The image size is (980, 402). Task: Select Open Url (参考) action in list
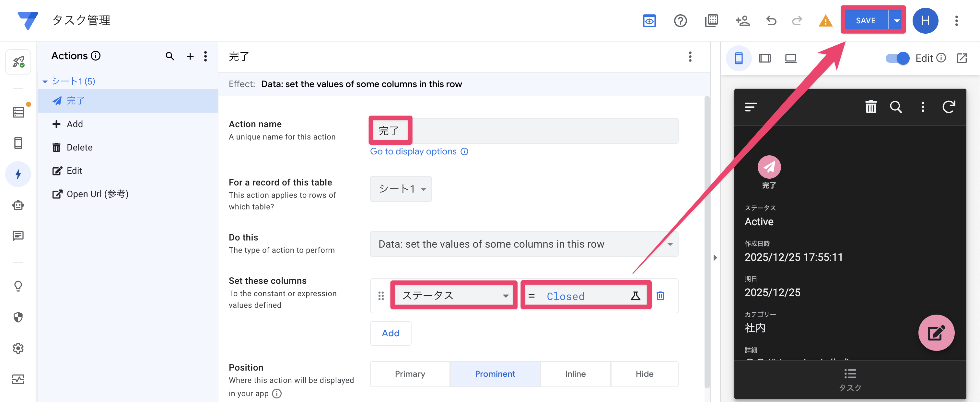(x=97, y=194)
